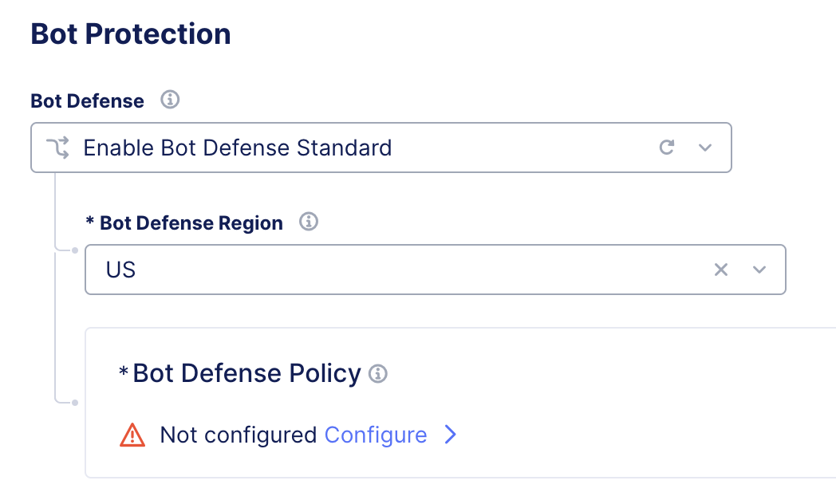Open the Bot Defense dropdown chevron
Viewport: 836px width, 504px height.
(x=704, y=148)
